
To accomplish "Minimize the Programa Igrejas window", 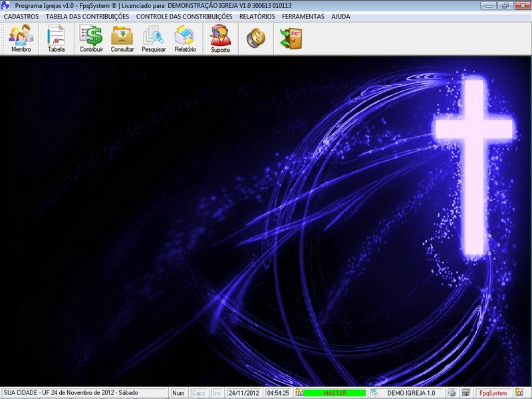I will tap(489, 5).
